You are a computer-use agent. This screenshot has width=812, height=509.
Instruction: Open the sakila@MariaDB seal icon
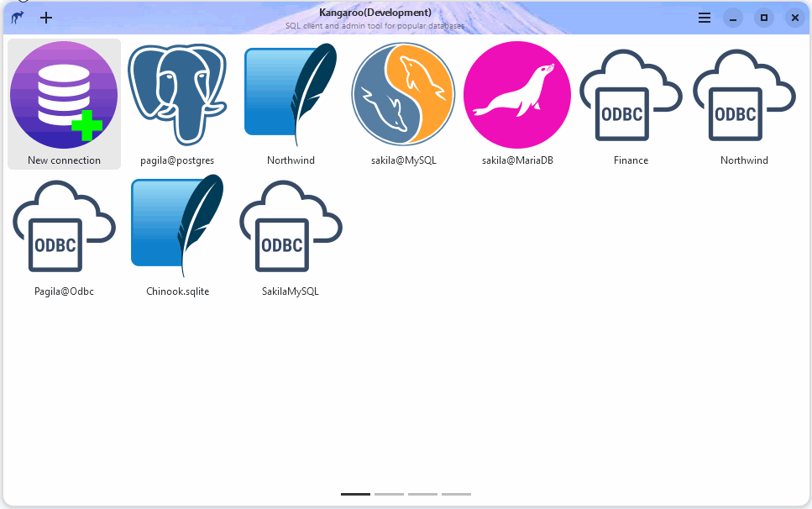[x=517, y=95]
